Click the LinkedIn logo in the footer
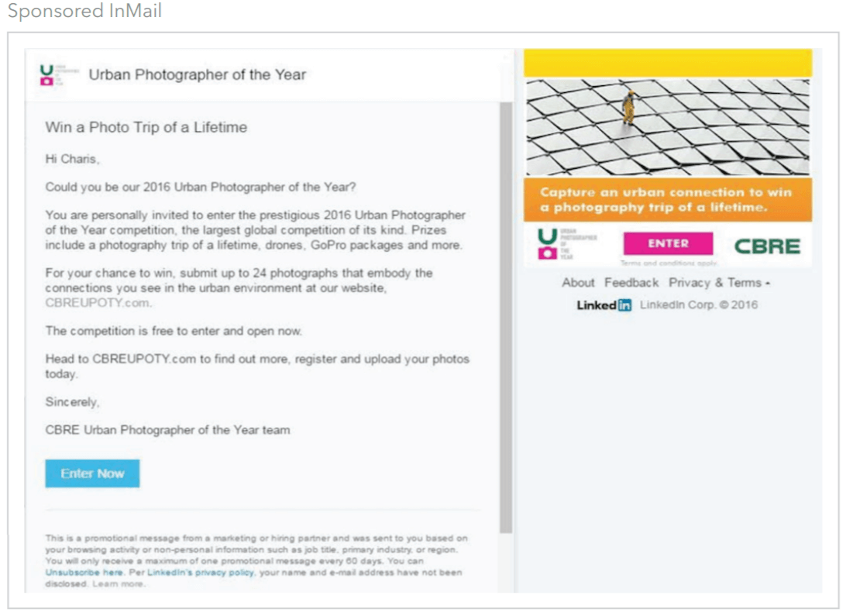This screenshot has width=853, height=616. [x=604, y=305]
